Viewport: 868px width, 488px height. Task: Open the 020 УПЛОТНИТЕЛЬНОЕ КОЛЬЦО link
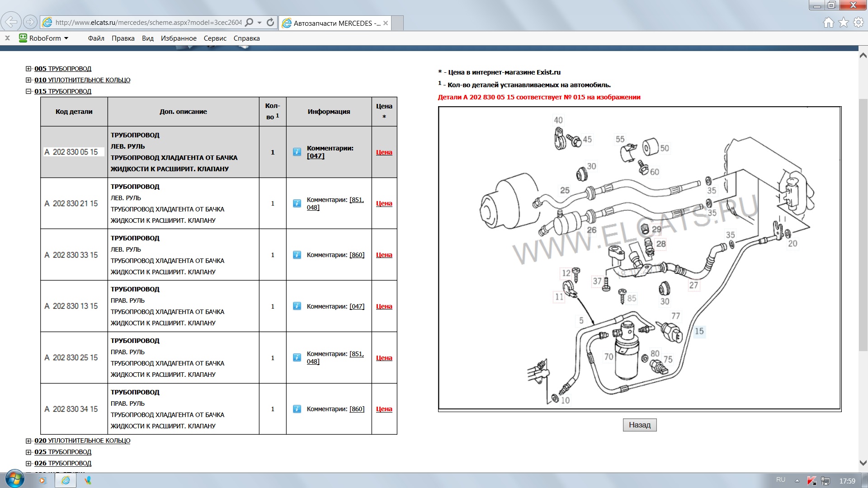coord(82,441)
